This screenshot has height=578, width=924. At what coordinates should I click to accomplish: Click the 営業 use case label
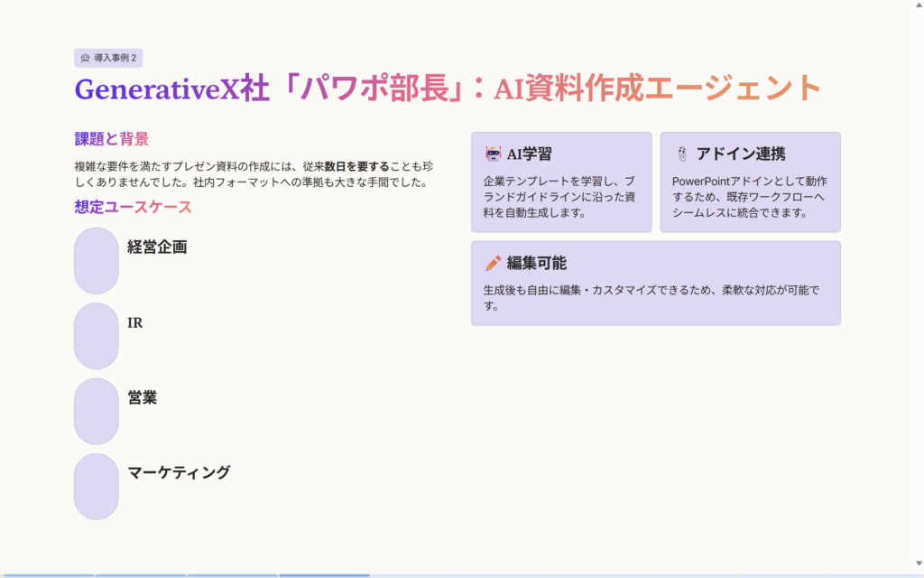click(x=143, y=397)
